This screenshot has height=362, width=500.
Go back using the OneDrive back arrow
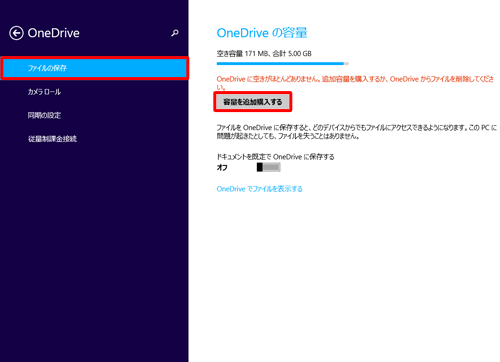pyautogui.click(x=16, y=33)
